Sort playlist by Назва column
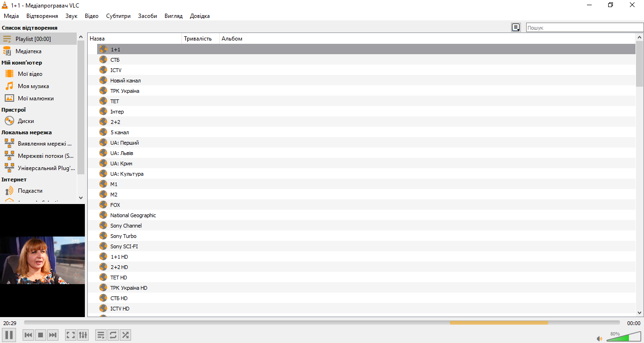The width and height of the screenshot is (644, 343). click(135, 39)
